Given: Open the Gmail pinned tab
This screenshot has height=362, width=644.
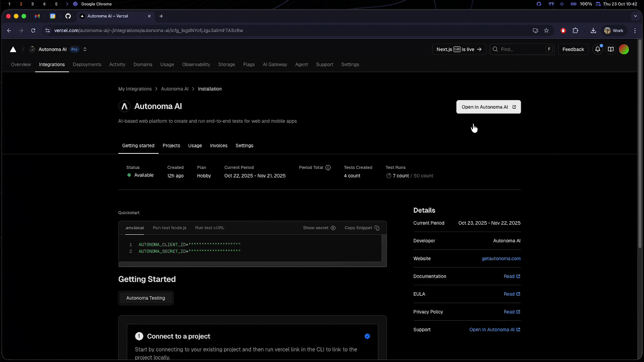Looking at the screenshot, I should click(37, 16).
